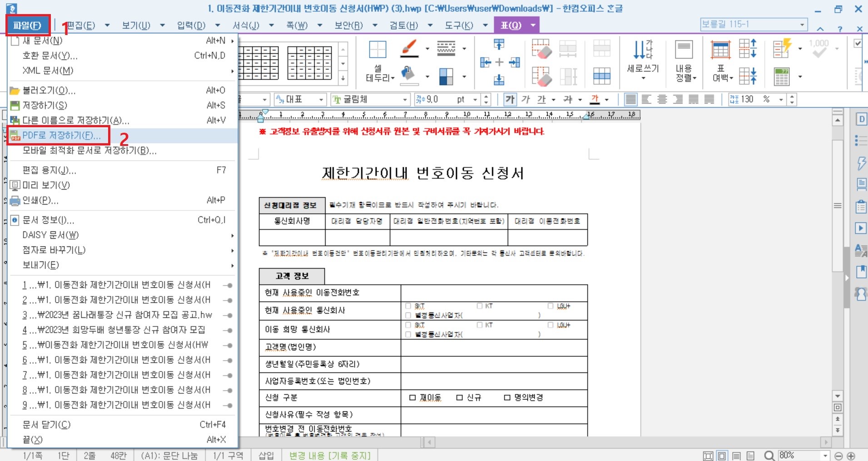The width and height of the screenshot is (868, 461).
Task: Click the 9.0 pt font size field
Action: tap(443, 100)
